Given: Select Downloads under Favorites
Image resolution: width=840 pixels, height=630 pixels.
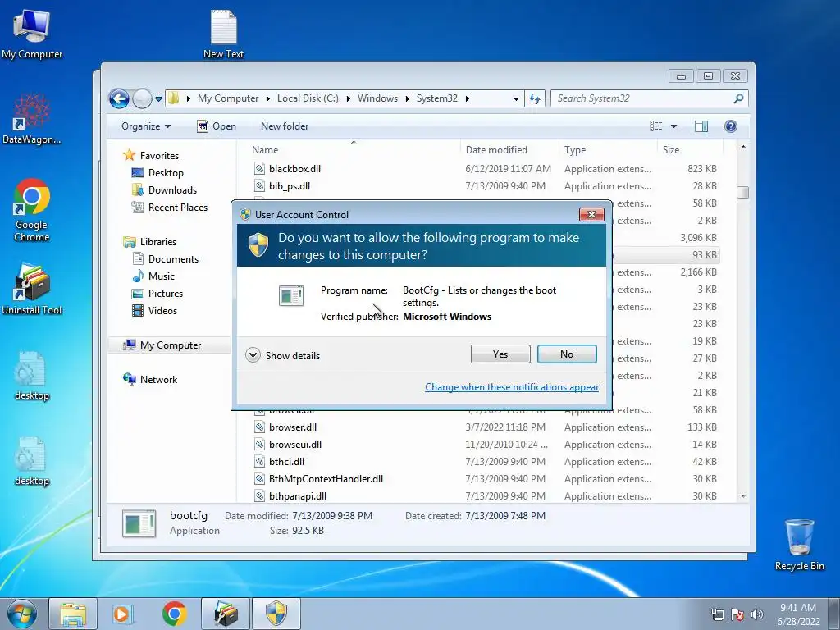Looking at the screenshot, I should [x=164, y=190].
